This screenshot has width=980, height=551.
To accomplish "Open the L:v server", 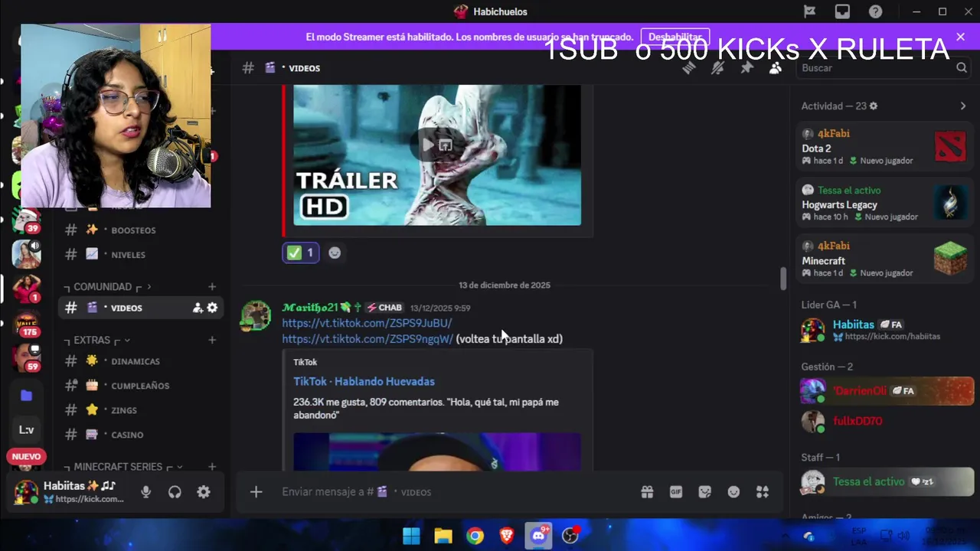I will click(x=26, y=429).
